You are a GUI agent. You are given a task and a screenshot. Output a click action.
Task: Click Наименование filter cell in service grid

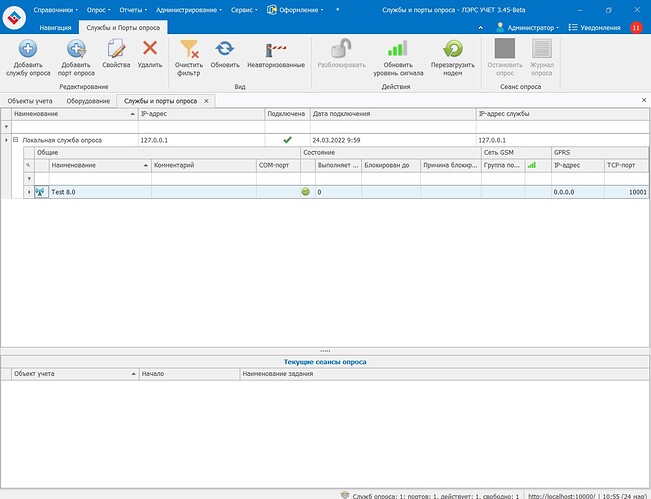(x=75, y=127)
